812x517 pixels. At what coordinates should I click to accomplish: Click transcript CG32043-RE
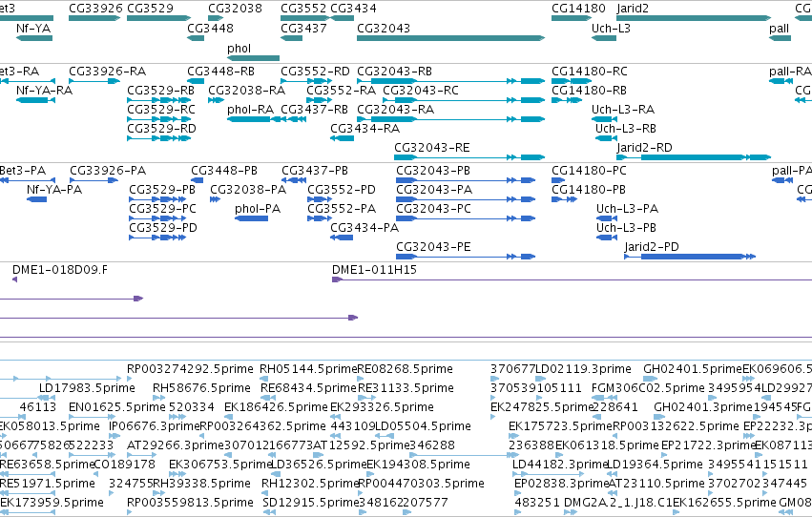tap(432, 148)
